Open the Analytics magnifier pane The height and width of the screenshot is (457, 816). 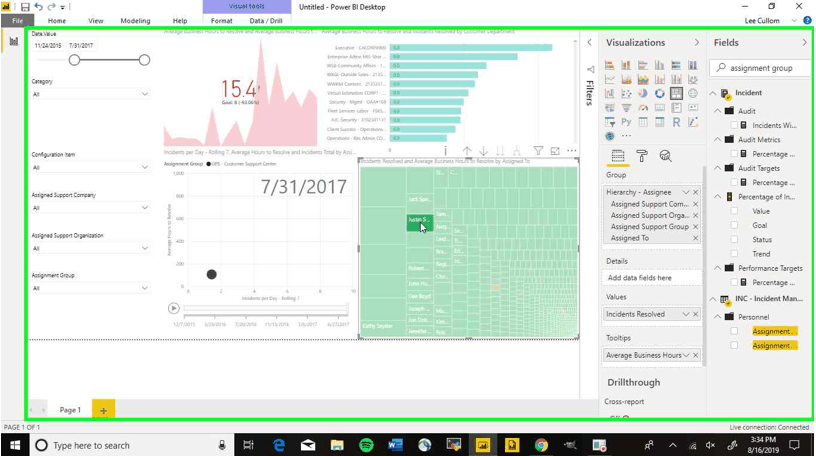pos(666,156)
